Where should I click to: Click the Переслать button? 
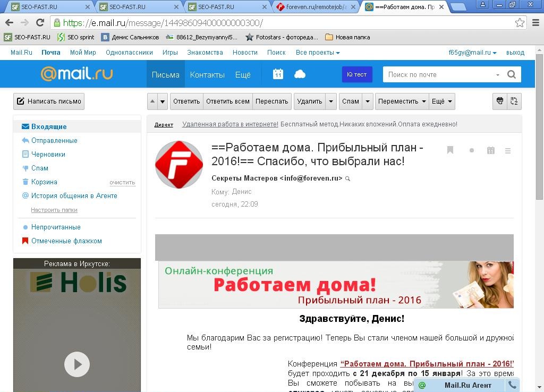point(272,101)
